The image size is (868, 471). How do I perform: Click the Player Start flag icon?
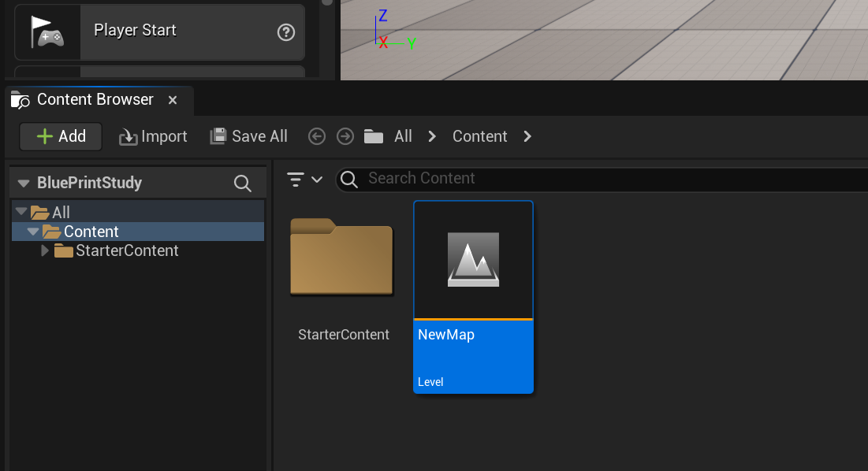point(47,32)
